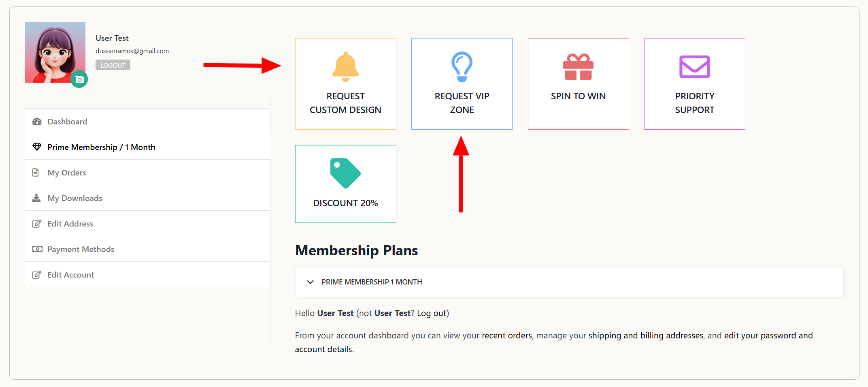This screenshot has height=387, width=868.
Task: Expand the Prime Membership 1 Month chevron
Action: [x=311, y=282]
